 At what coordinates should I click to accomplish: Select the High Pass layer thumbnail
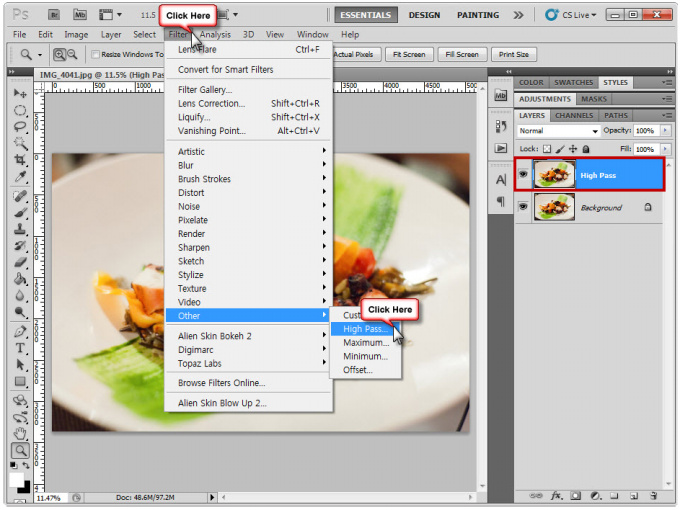pyautogui.click(x=554, y=175)
